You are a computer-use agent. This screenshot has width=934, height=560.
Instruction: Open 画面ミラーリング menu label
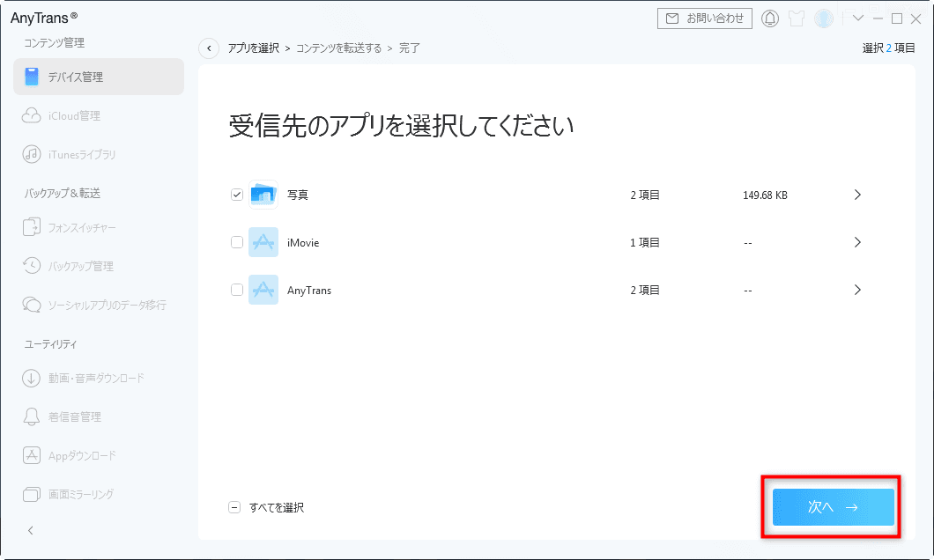(81, 495)
